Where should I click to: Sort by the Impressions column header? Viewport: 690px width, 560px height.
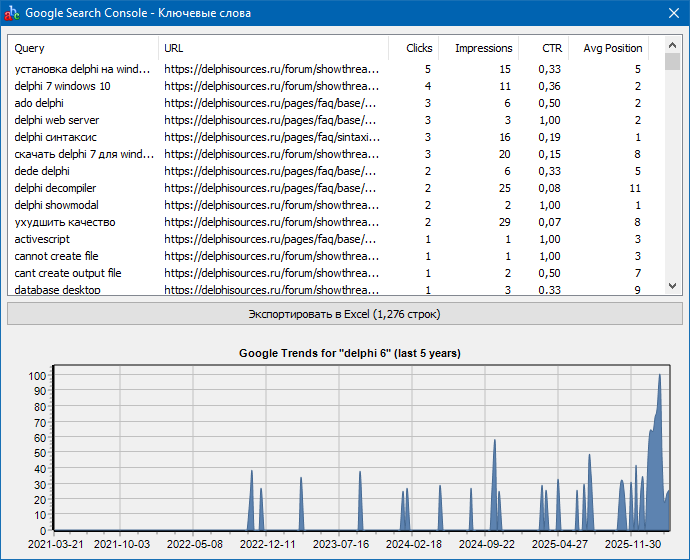click(479, 48)
